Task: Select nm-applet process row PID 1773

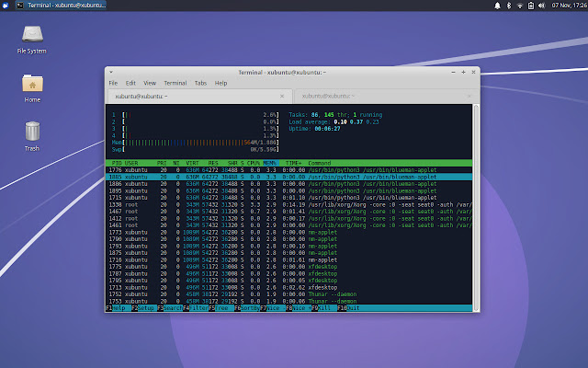Action: [288, 233]
